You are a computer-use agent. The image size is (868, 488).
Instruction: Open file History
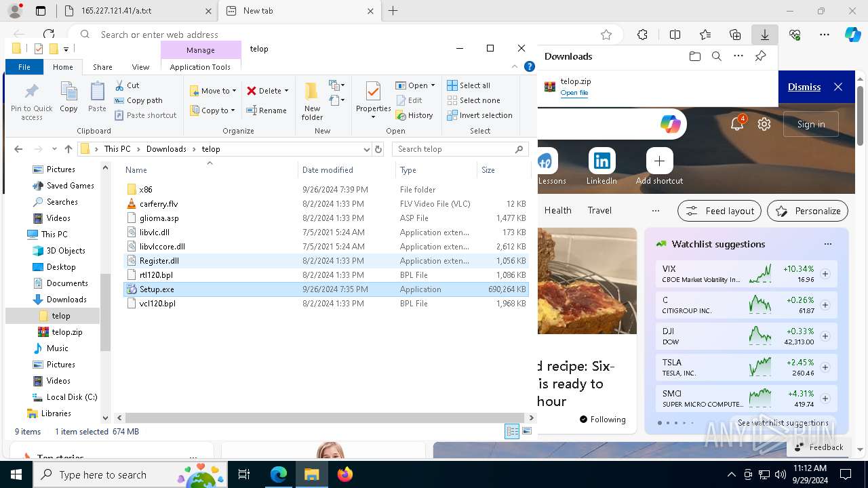click(x=414, y=115)
